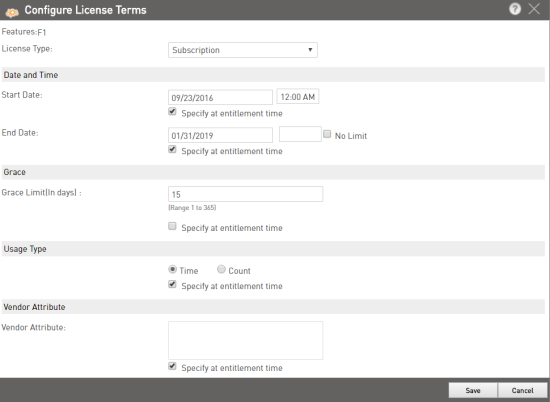This screenshot has width=550, height=402.
Task: Click the End Date field 01/31/2019
Action: tap(220, 135)
